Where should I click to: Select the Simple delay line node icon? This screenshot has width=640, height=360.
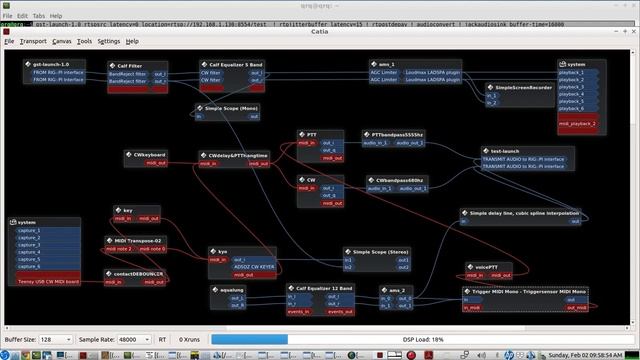click(464, 213)
